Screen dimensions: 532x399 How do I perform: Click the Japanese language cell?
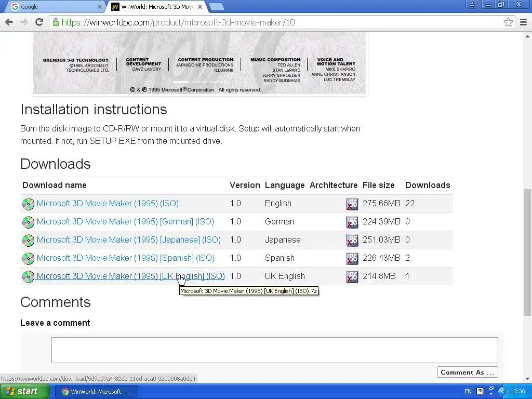(x=283, y=240)
